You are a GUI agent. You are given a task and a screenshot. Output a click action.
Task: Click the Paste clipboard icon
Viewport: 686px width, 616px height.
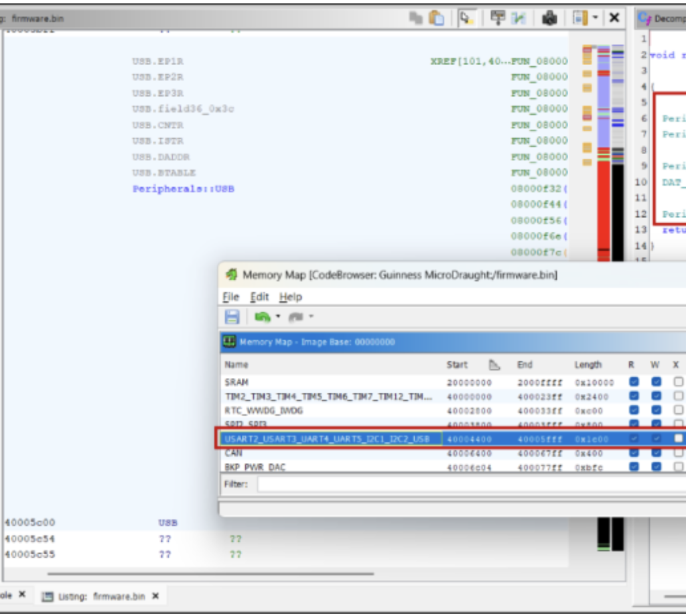[436, 19]
